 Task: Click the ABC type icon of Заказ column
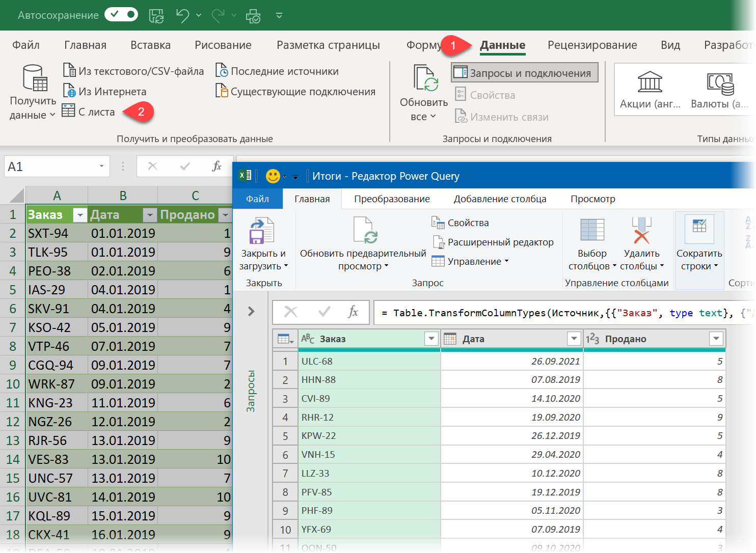tap(308, 339)
